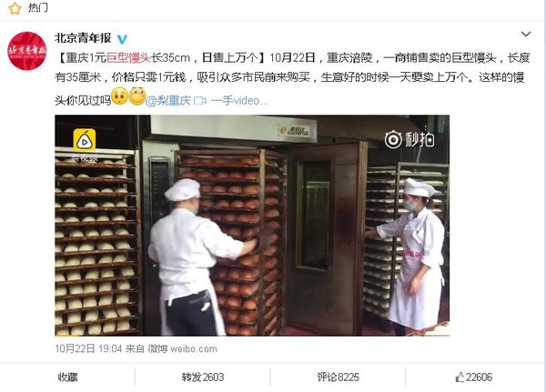546x392 pixels.
Task: Click the blue verified V badge
Action: click(x=122, y=38)
